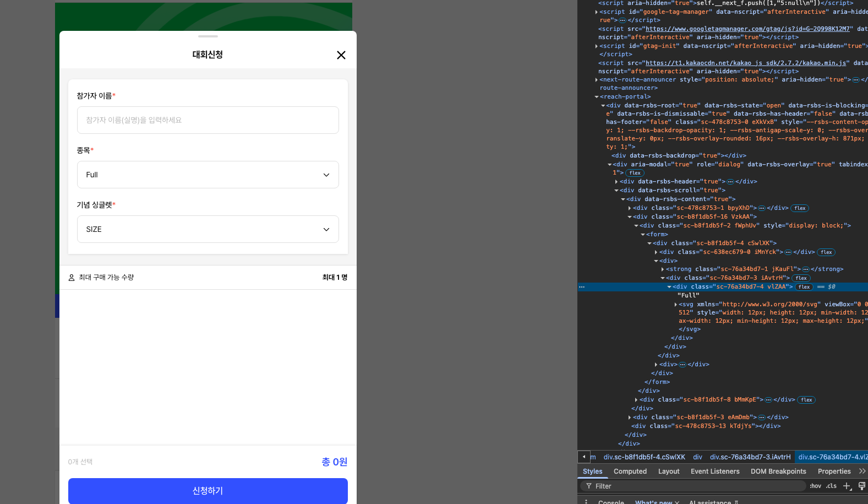
Task: Close the 대회신청 dialog with X
Action: 341,55
